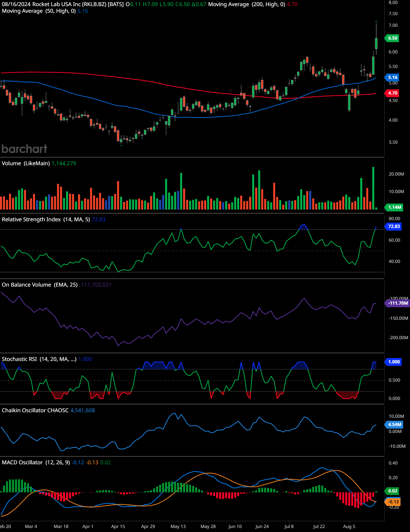The height and width of the screenshot is (532, 410).
Task: Click the May 28 date label on the time axis
Action: pos(208,526)
